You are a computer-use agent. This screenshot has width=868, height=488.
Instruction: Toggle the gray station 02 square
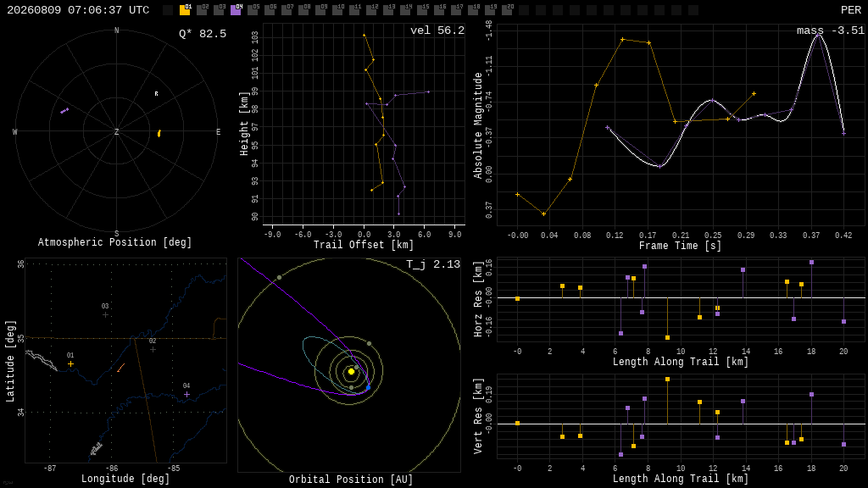[202, 10]
